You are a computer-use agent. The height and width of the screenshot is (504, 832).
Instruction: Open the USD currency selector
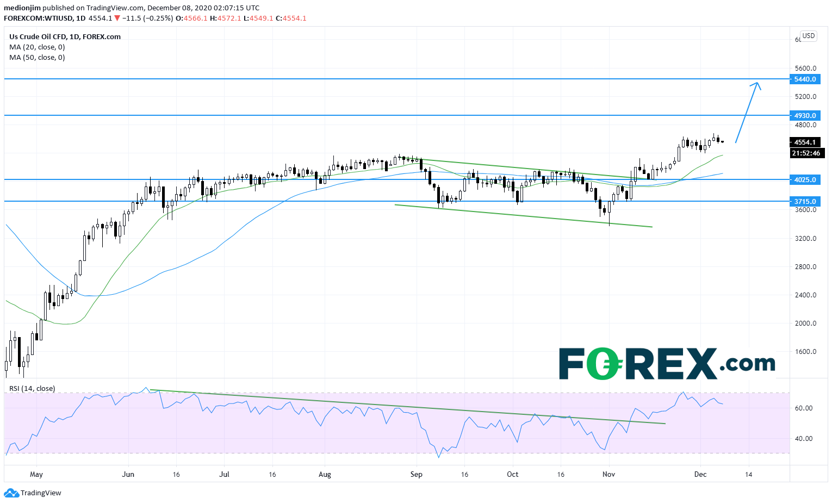point(809,36)
